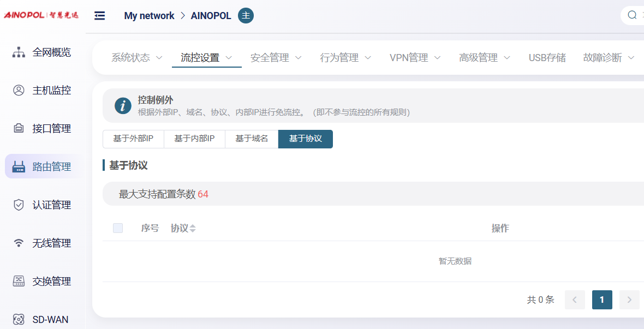Open the USB存储 menu item
The width and height of the screenshot is (644, 329).
547,58
